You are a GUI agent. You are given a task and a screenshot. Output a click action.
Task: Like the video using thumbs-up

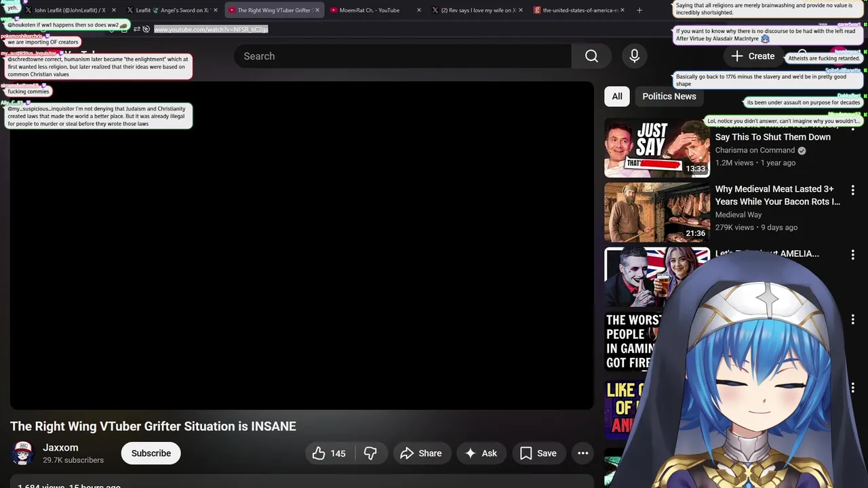330,453
